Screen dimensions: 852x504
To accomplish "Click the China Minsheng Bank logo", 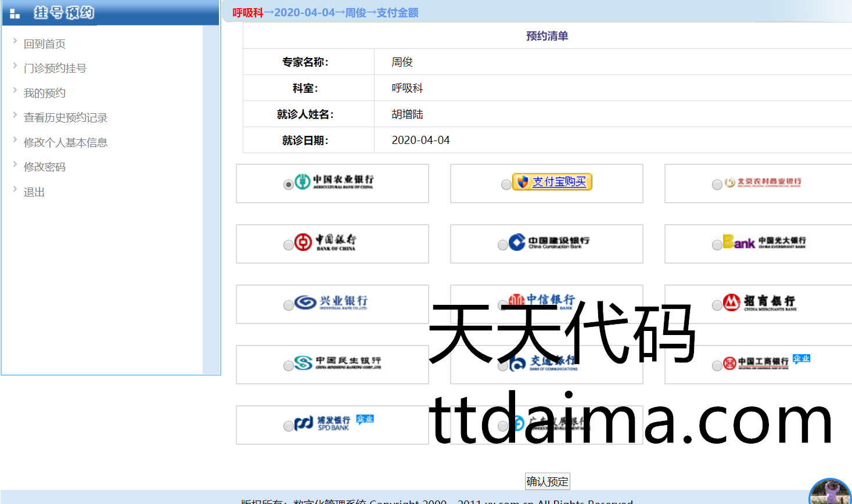I will (x=337, y=363).
